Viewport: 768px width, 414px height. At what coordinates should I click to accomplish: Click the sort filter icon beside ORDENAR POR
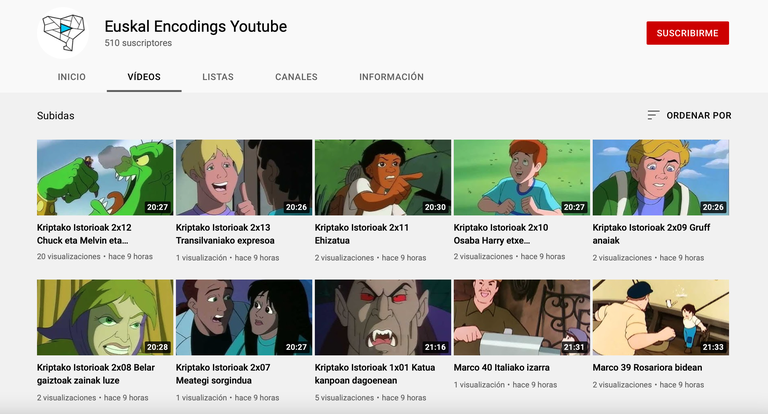[x=653, y=115]
